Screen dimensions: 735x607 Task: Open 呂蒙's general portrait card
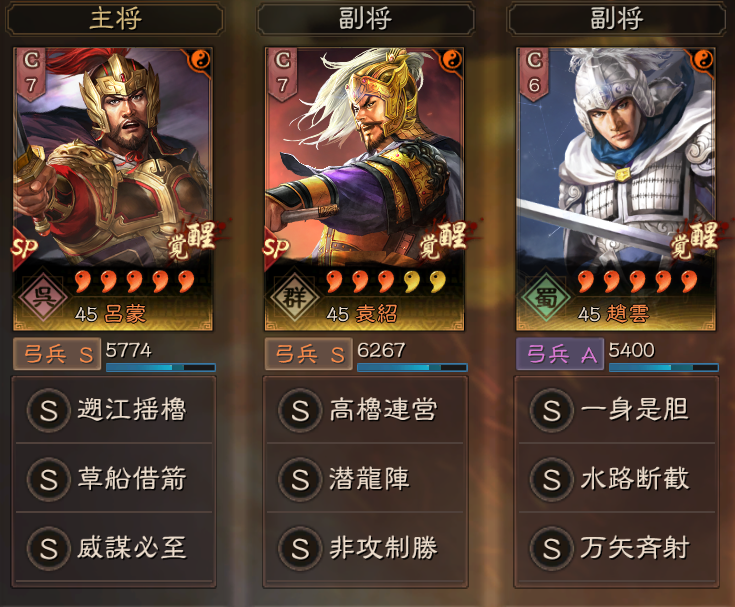click(x=113, y=189)
